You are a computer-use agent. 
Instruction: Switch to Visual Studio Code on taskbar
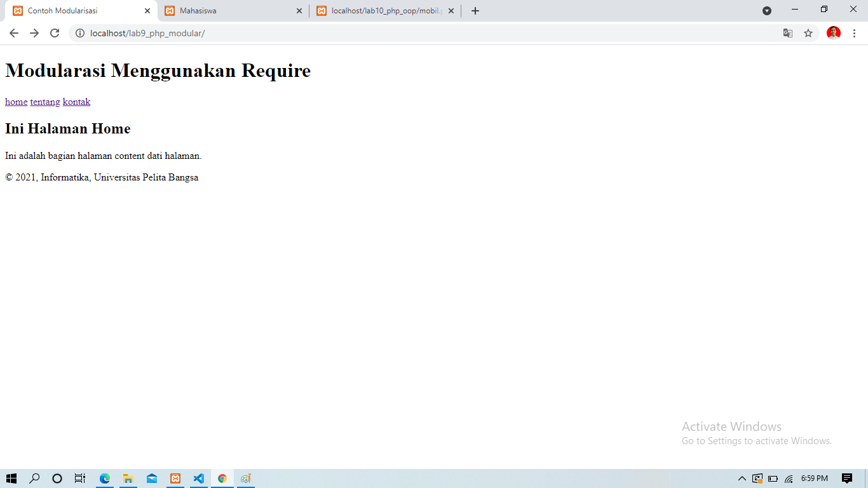click(x=199, y=478)
